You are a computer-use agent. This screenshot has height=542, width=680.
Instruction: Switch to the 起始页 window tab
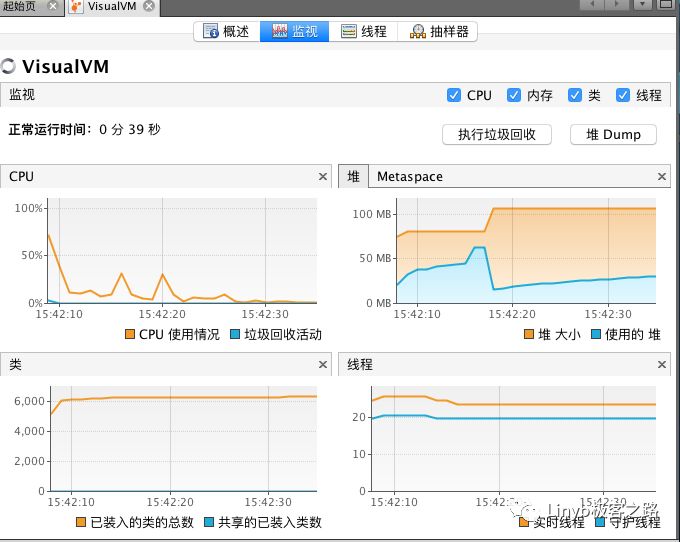[31, 7]
